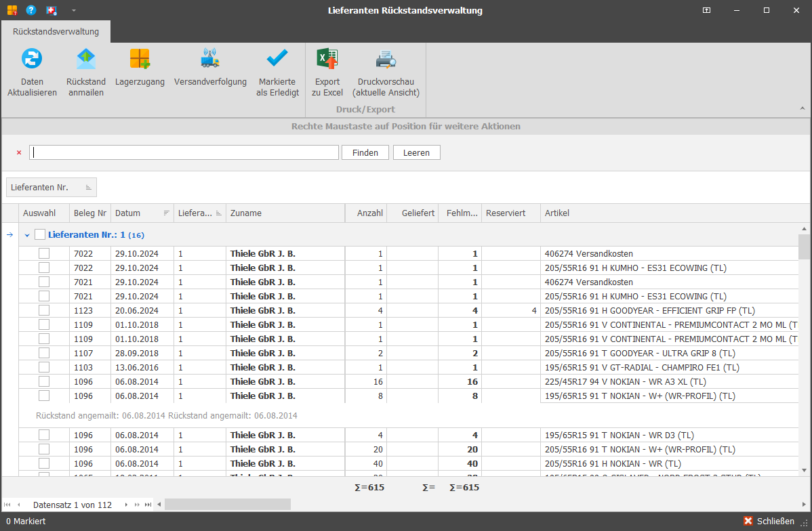Screen dimensions: 812x531
Task: Click Reserviert value 4 in Beleg 1123 row
Action: tap(510, 310)
